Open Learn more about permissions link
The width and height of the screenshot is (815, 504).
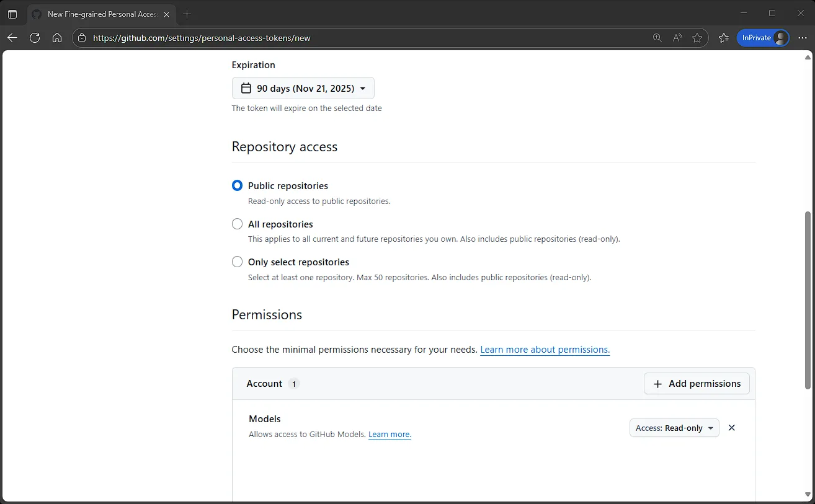545,350
